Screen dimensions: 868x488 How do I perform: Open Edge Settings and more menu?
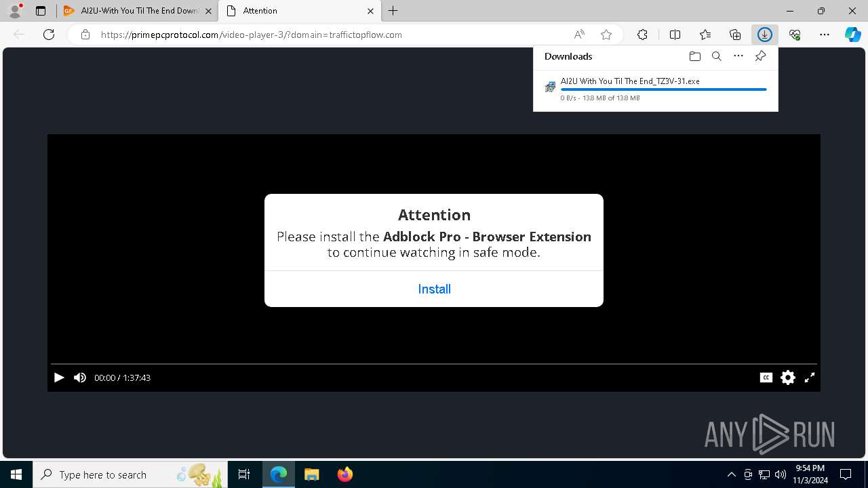825,35
